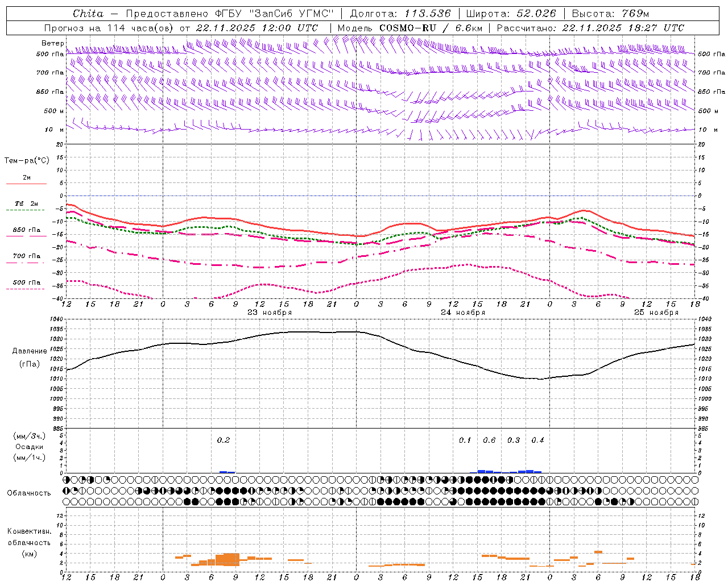The image size is (728, 582).
Task: Click the elevation text "Высота: 769м"
Action: [x=610, y=14]
